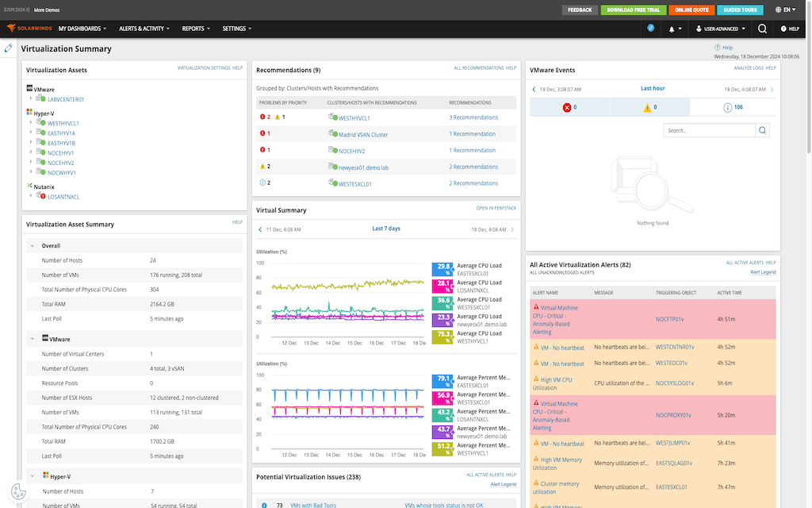This screenshot has height=508, width=812.
Task: Click the Nutanix icon in Virtualization Assets
Action: 31,186
